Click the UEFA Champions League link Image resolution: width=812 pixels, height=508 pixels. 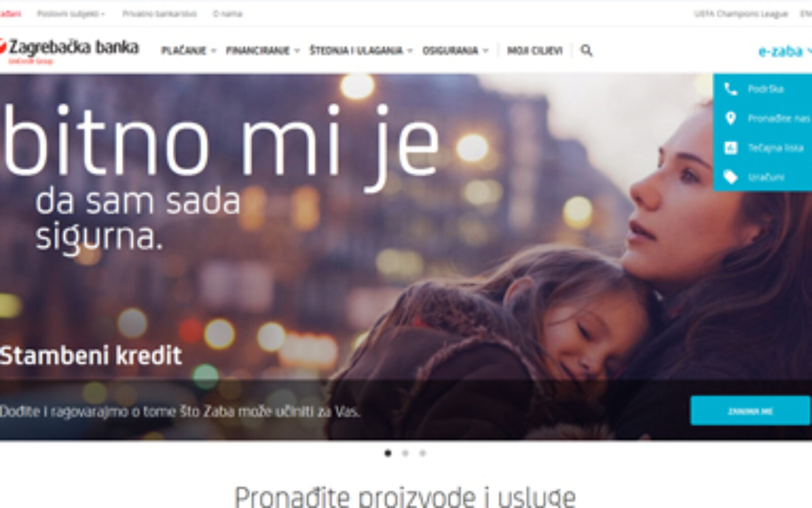(741, 14)
